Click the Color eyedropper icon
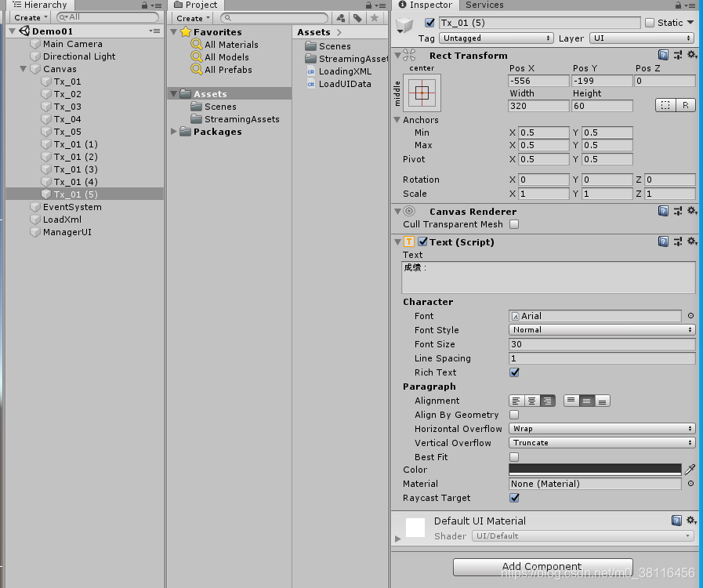The image size is (703, 588). (690, 470)
